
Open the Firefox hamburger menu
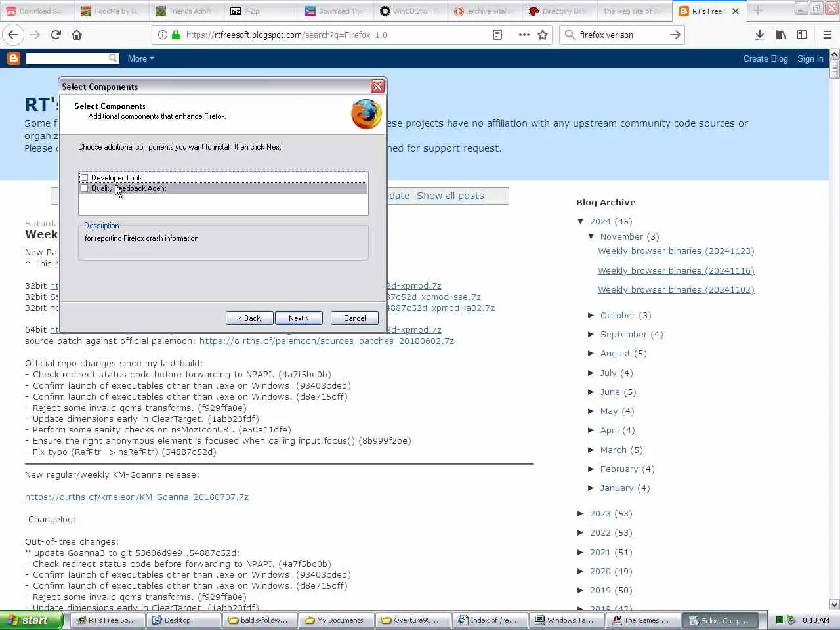click(x=827, y=35)
